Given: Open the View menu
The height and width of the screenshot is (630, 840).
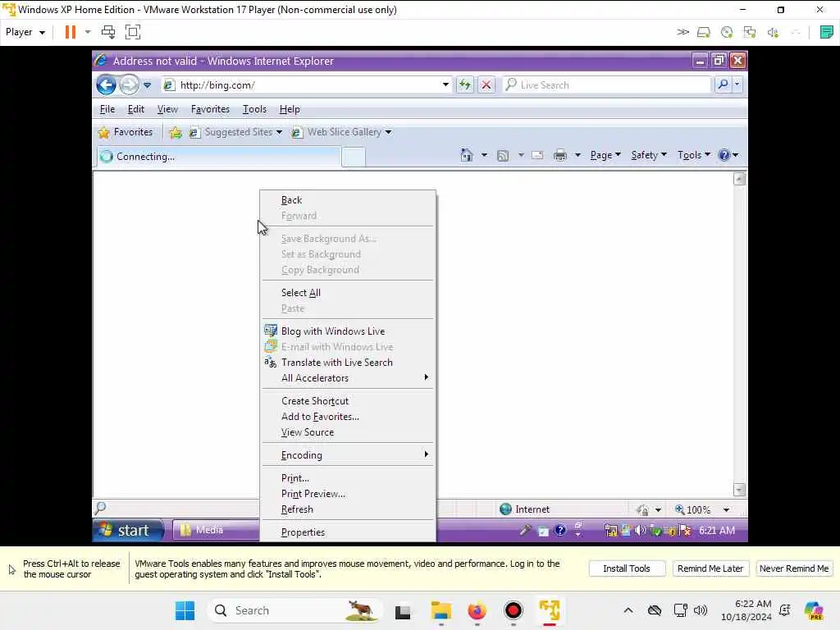Looking at the screenshot, I should pos(167,109).
